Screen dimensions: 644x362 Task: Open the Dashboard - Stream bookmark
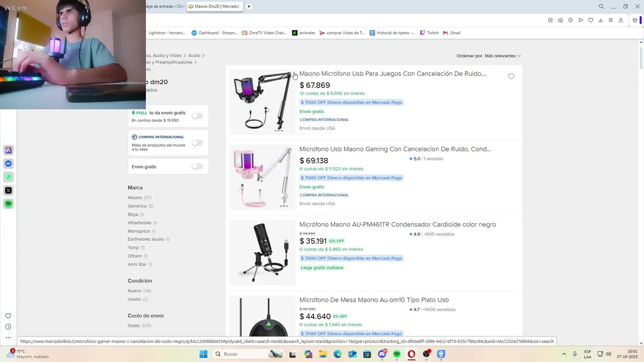click(x=214, y=33)
